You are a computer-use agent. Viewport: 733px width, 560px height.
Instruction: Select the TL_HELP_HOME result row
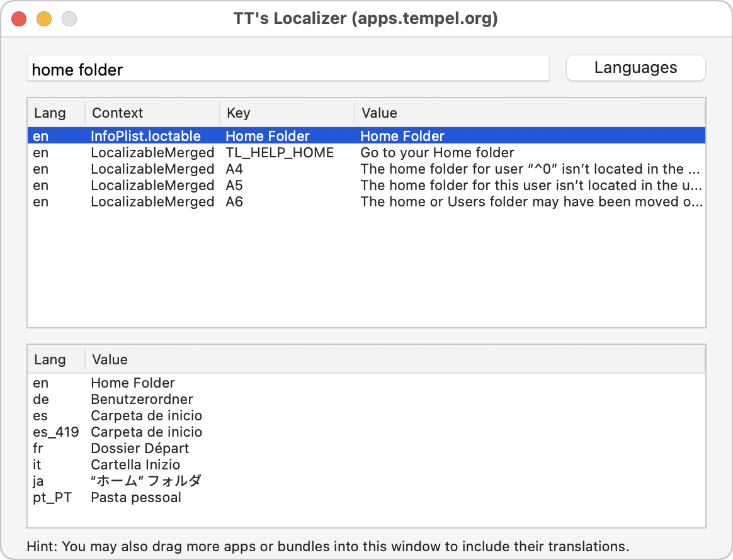(x=365, y=152)
